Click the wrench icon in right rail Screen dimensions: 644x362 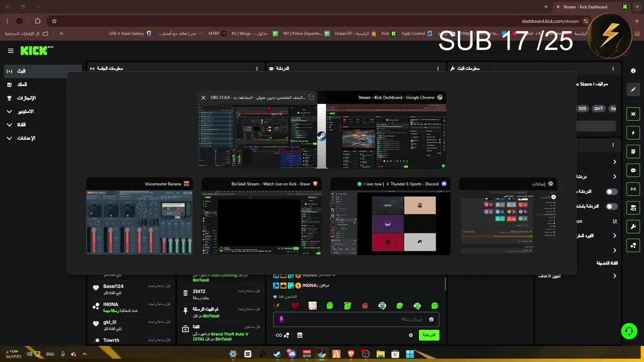click(x=633, y=226)
